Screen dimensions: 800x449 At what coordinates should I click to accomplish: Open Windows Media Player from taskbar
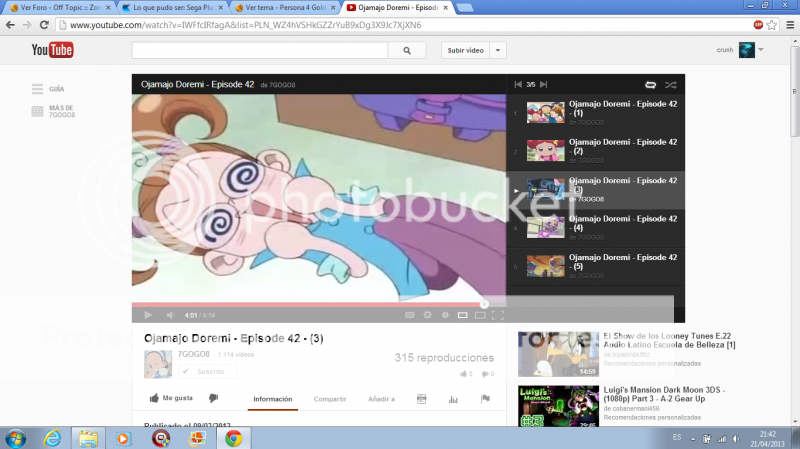[123, 438]
